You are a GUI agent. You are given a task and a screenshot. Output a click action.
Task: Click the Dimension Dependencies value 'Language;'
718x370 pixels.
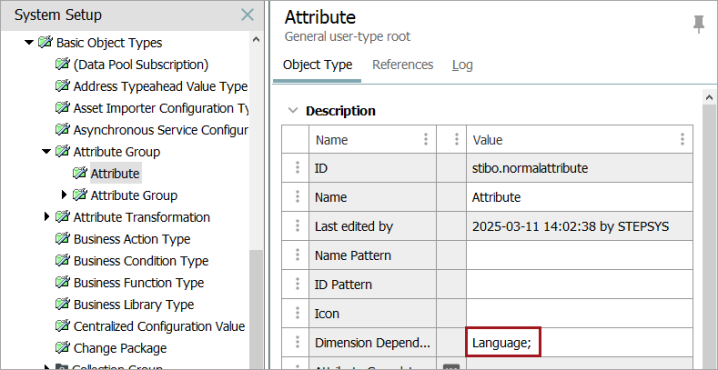pyautogui.click(x=502, y=342)
